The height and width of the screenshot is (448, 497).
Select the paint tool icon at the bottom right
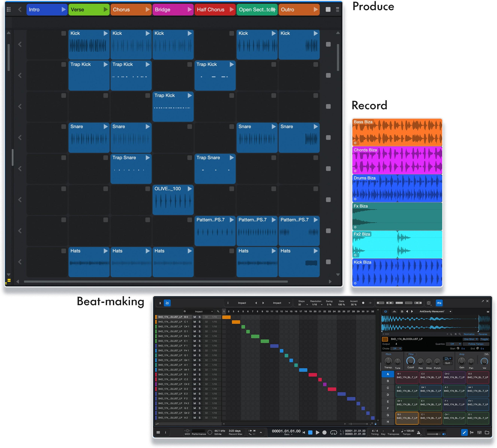click(x=465, y=432)
